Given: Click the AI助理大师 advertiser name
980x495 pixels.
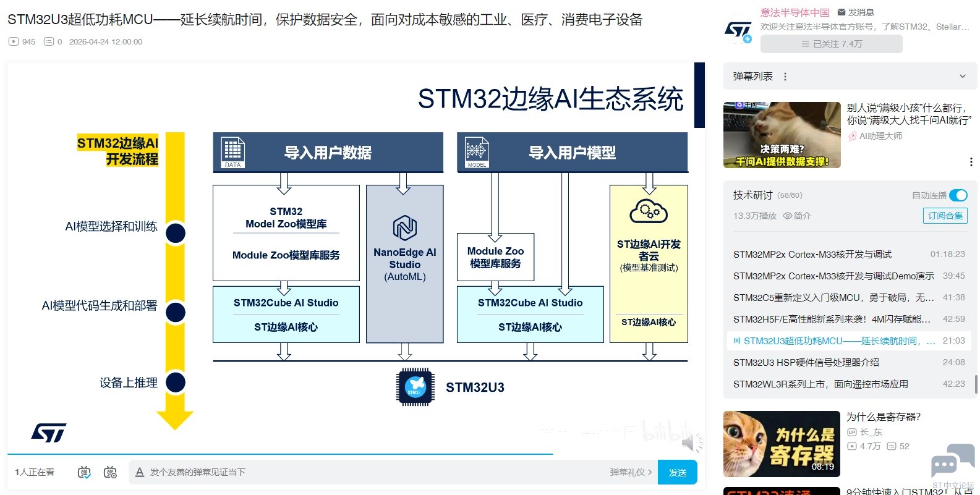Looking at the screenshot, I should pyautogui.click(x=880, y=136).
